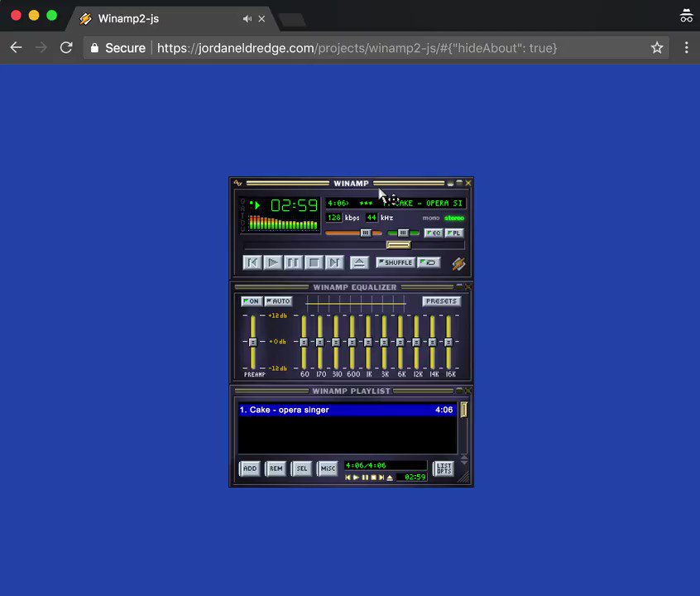Viewport: 700px width, 596px height.
Task: Click the green balance slider
Action: click(x=403, y=233)
